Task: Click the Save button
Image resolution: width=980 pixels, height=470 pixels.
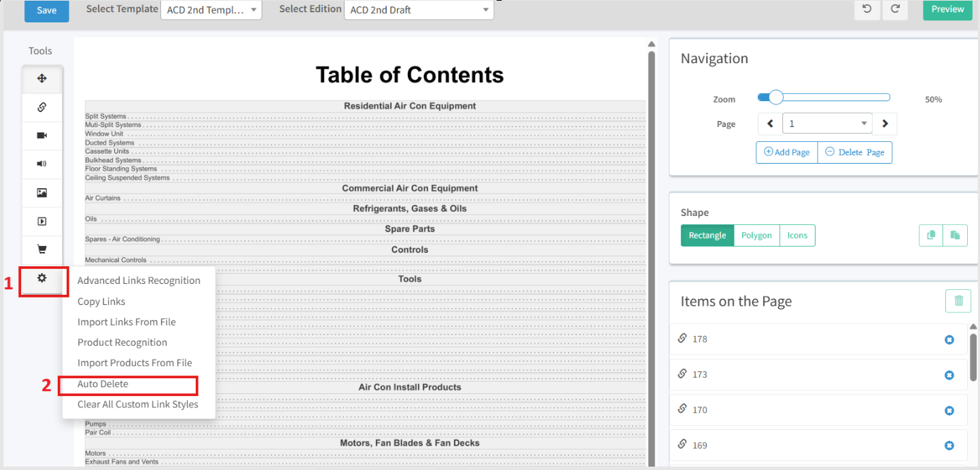Action: pos(47,10)
